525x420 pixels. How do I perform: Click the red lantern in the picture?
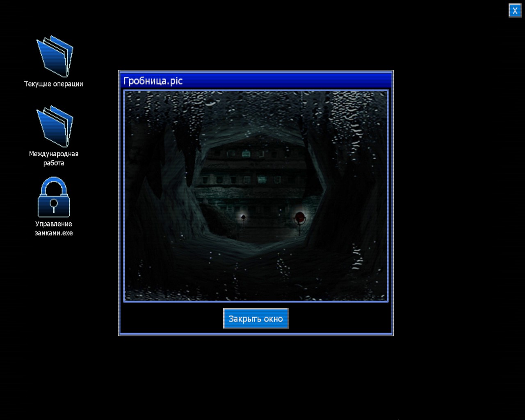[300, 217]
